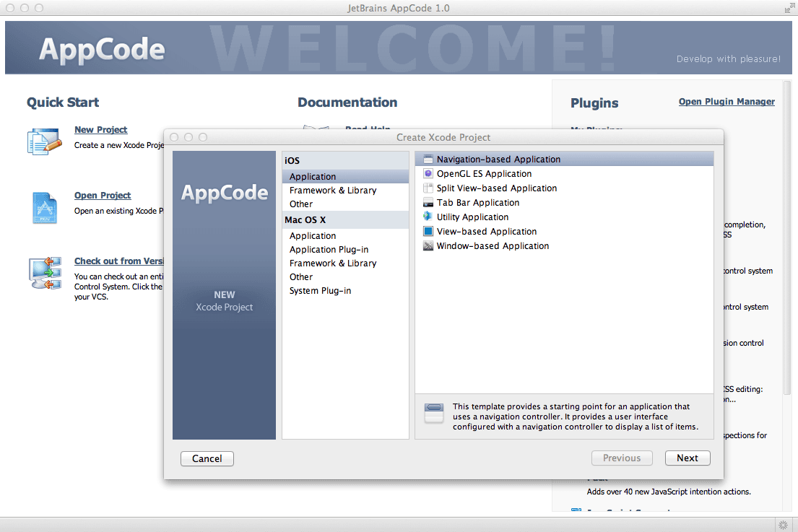Screen dimensions: 798x532
Task: Close the Create Xcode Project dialog
Action: [x=174, y=137]
